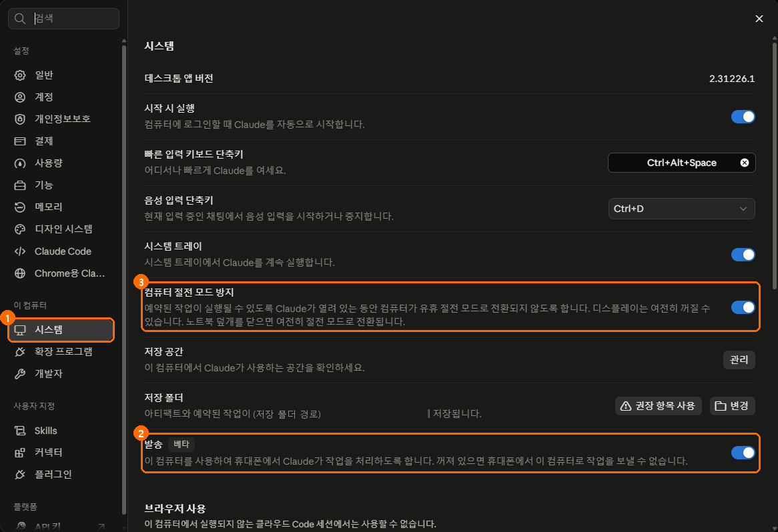This screenshot has width=778, height=532.
Task: Click the 저장 공간 label
Action: coord(163,351)
